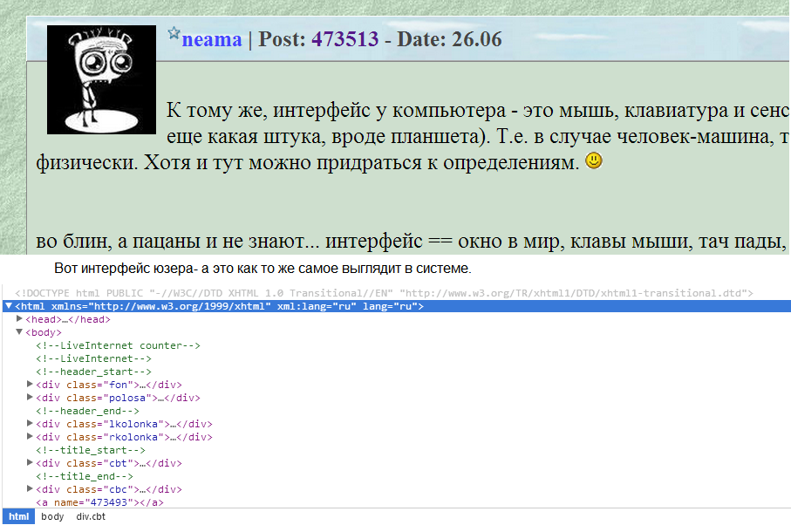The height and width of the screenshot is (532, 791).
Task: Expand the div class "cbt" node
Action: coord(30,463)
